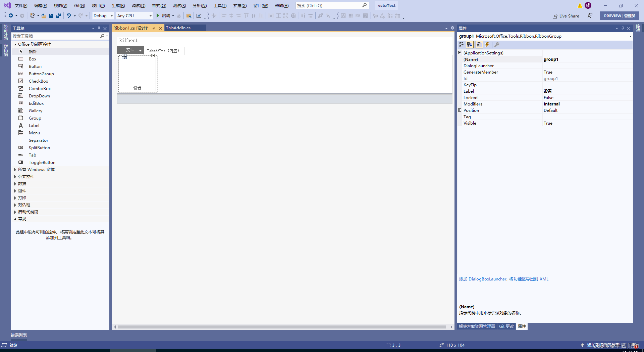
Task: Click the move handle of ribbon group
Action: click(x=124, y=57)
